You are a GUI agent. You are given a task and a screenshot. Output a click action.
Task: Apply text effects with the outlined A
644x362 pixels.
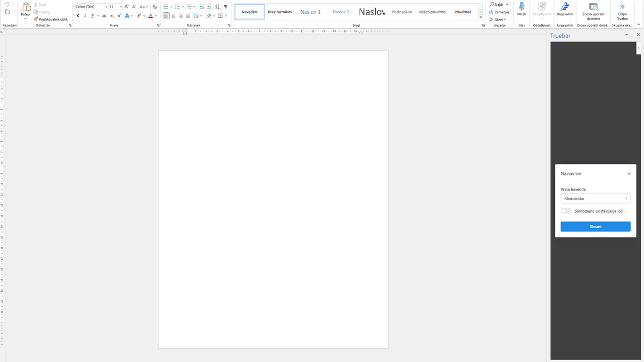(x=127, y=16)
